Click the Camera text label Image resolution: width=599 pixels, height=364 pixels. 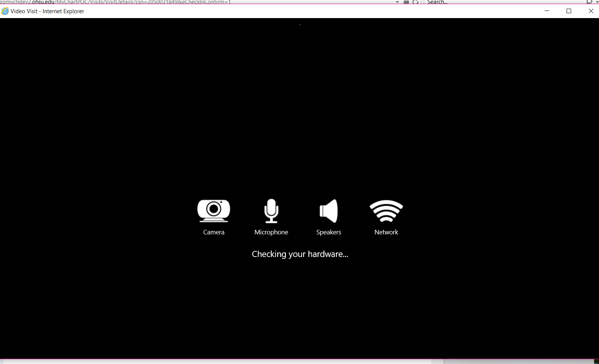213,232
